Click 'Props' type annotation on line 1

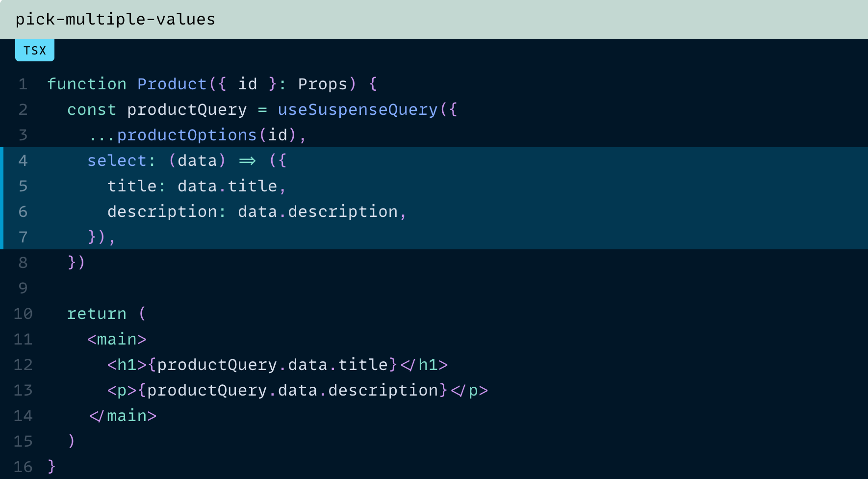(x=323, y=84)
